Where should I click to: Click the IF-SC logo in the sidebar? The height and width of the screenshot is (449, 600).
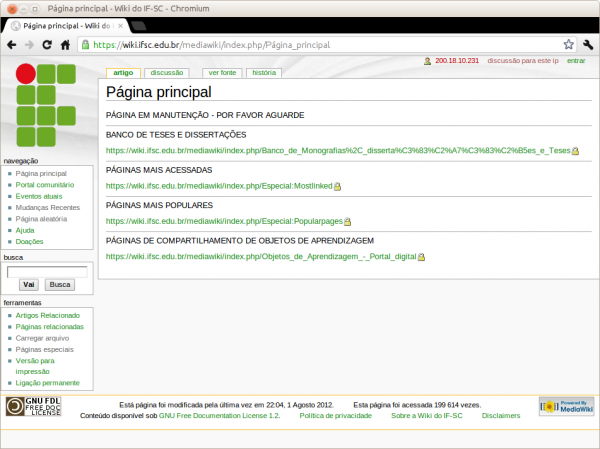coord(46,107)
